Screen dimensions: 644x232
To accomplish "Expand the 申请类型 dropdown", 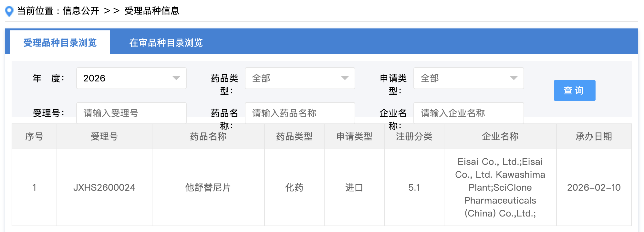I will (x=468, y=78).
